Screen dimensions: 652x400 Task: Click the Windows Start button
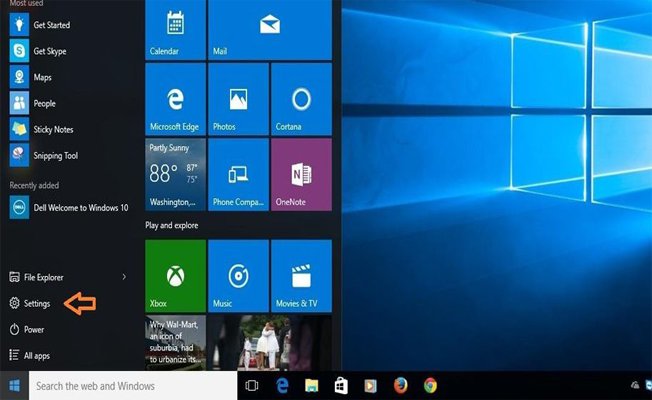pyautogui.click(x=15, y=386)
